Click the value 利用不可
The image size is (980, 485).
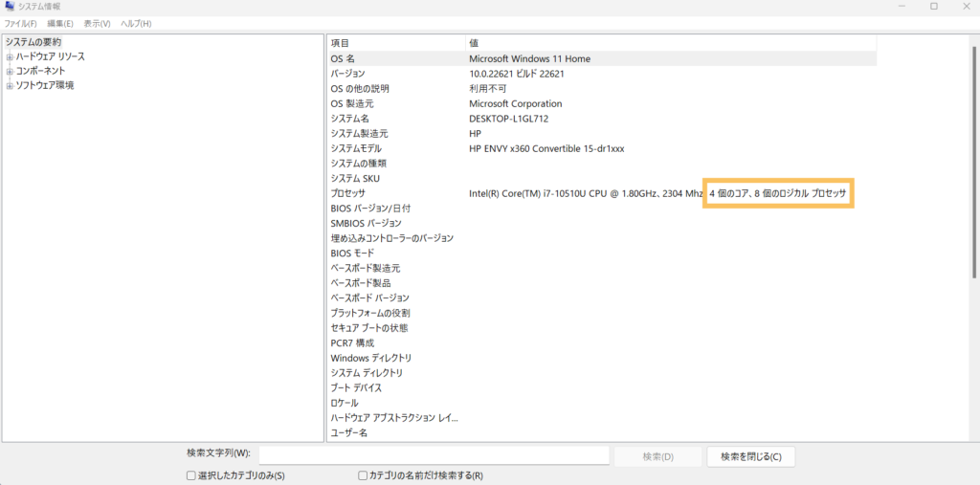pyautogui.click(x=487, y=89)
